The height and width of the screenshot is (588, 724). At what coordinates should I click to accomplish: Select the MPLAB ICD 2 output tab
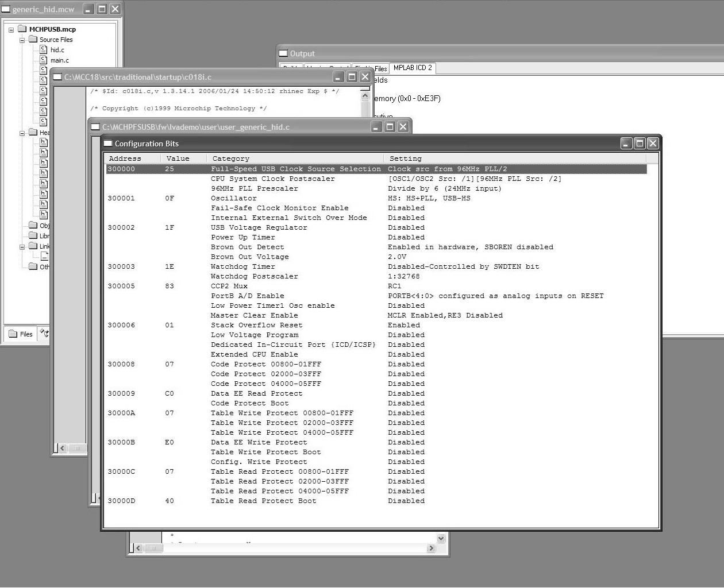pyautogui.click(x=413, y=68)
